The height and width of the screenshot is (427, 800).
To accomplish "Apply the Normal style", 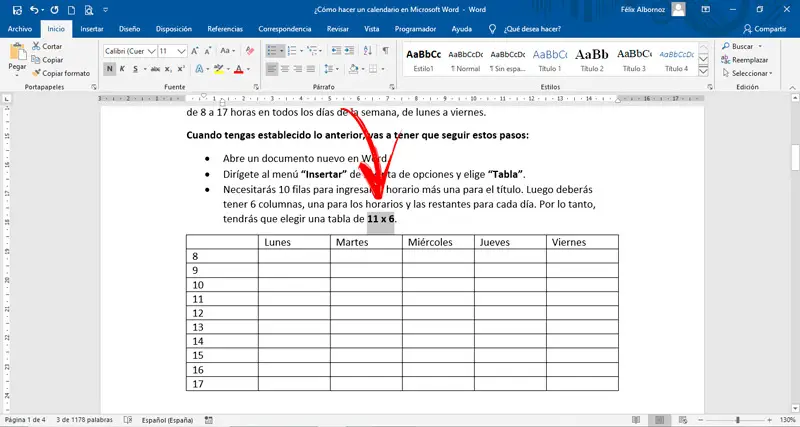I will [x=465, y=59].
